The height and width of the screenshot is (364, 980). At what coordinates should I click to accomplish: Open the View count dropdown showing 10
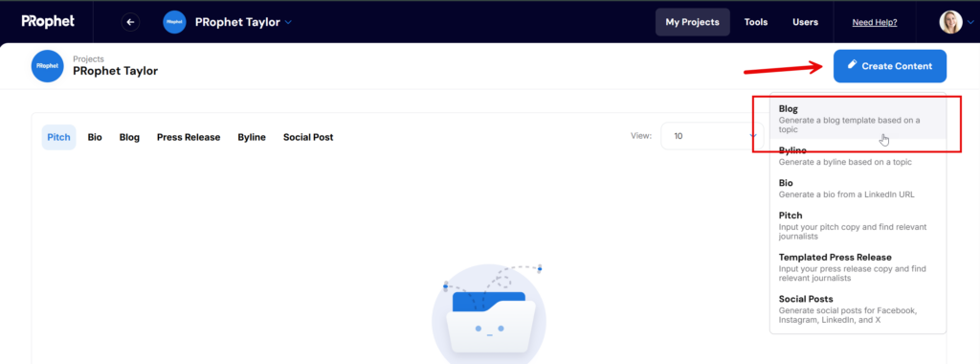712,136
